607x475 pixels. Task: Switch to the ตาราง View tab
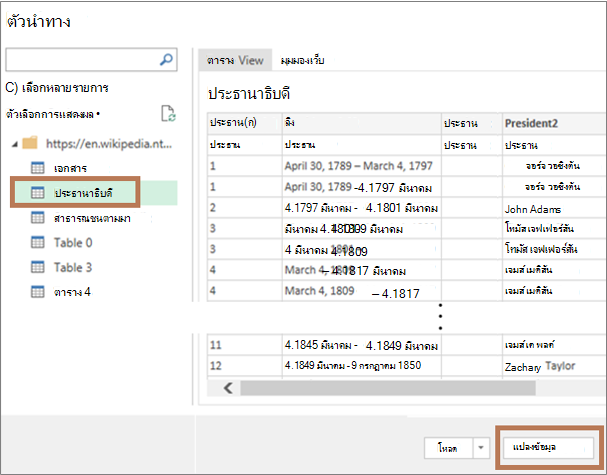[235, 60]
